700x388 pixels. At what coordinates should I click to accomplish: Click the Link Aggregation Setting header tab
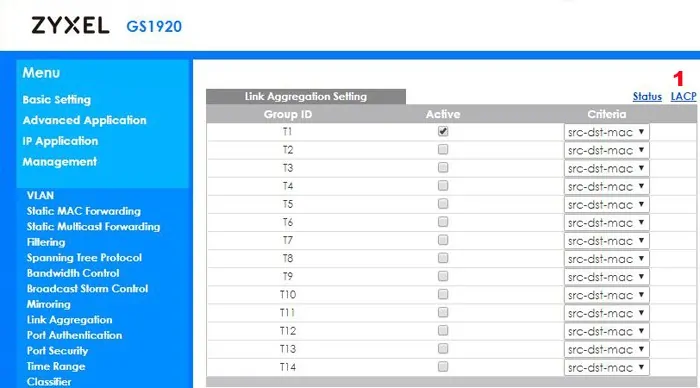[x=306, y=96]
